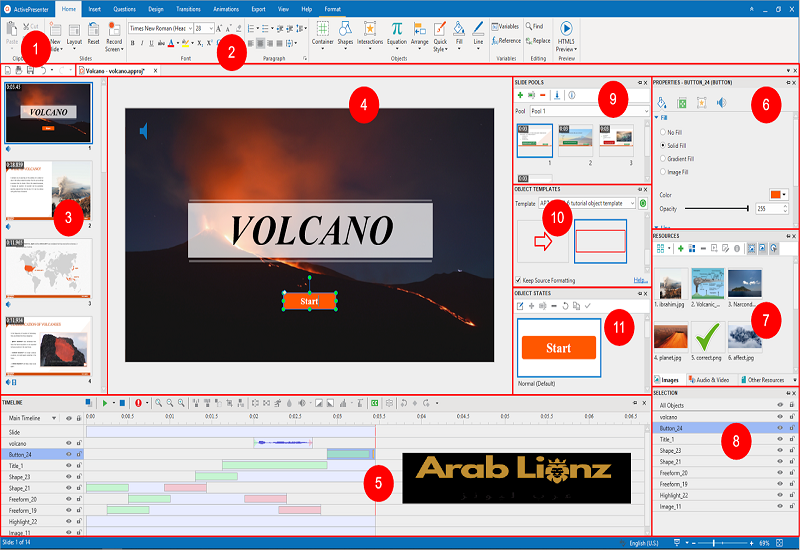Click Replace in Editing group
The image size is (800, 550).
(x=538, y=40)
